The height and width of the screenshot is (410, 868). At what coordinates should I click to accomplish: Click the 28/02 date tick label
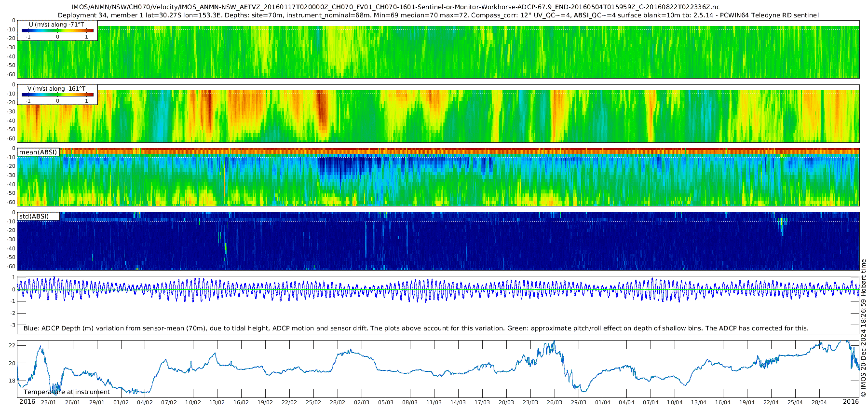(x=338, y=402)
